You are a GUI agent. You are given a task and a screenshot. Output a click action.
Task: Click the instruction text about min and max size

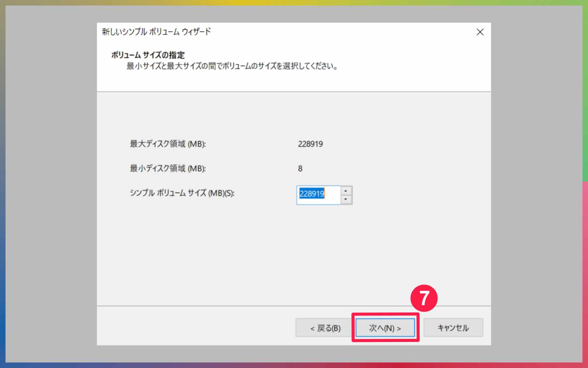(x=232, y=66)
